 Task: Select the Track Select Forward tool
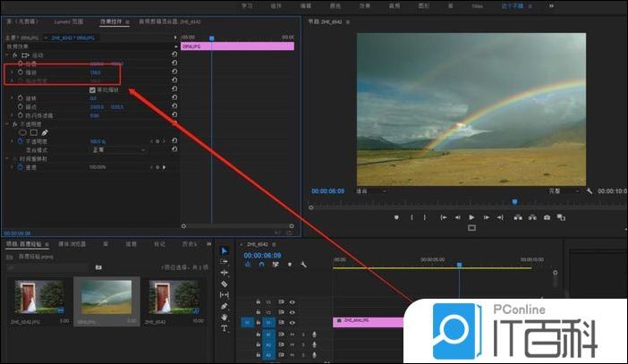click(225, 261)
